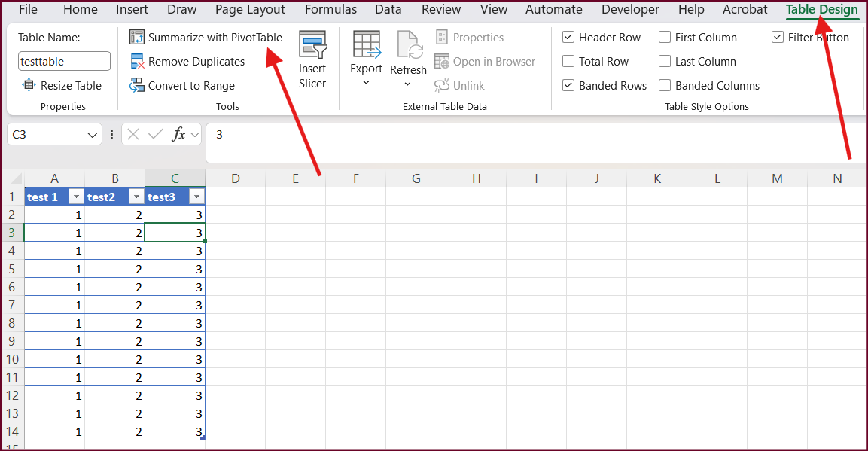Click the Unlink icon in External Table Data
868x451 pixels.
442,85
